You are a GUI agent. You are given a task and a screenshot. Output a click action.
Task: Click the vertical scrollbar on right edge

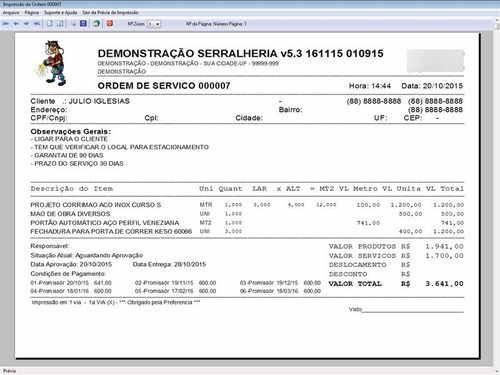click(497, 197)
